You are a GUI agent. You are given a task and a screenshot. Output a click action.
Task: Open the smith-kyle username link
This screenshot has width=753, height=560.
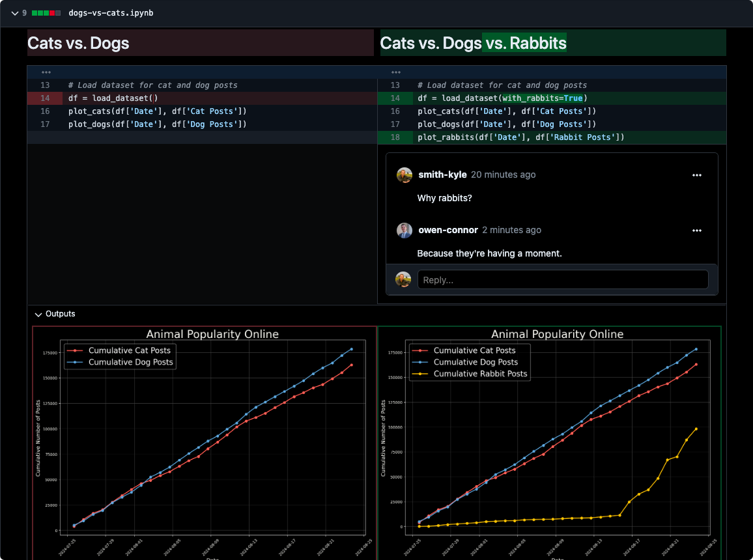pos(442,175)
